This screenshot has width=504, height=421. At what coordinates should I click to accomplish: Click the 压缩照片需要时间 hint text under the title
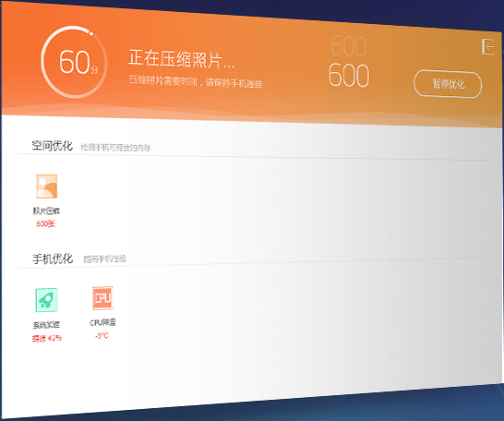click(x=196, y=81)
